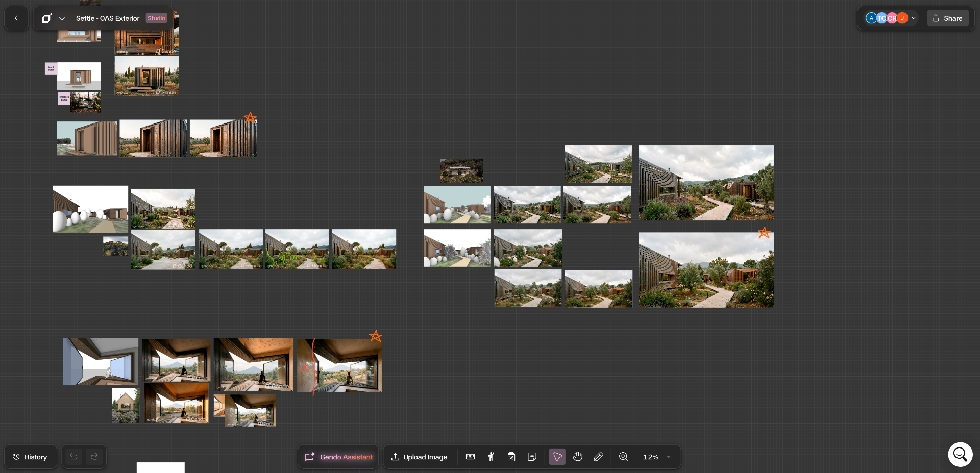Click the orange star on wooden cabin render
Viewport: 980px width, 473px height.
pos(250,118)
